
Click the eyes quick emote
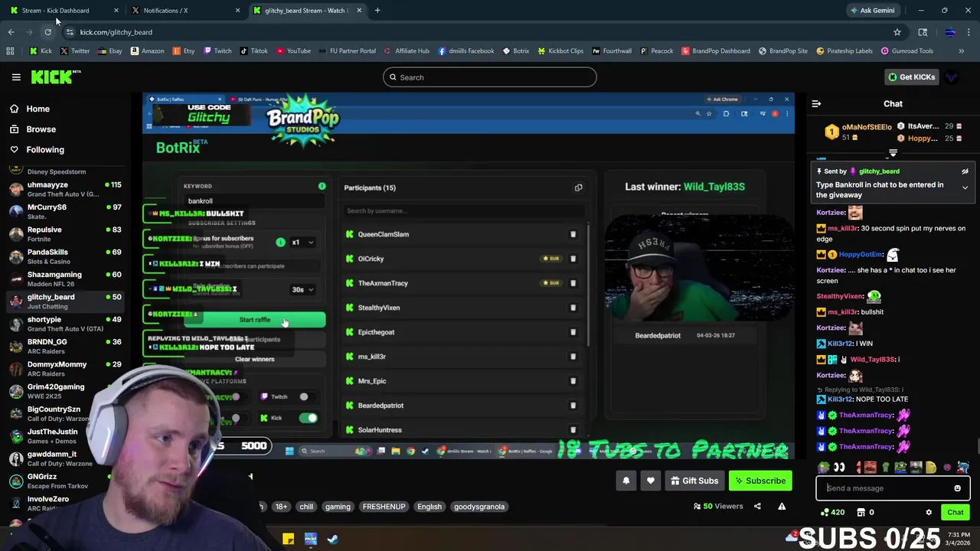[x=839, y=467]
